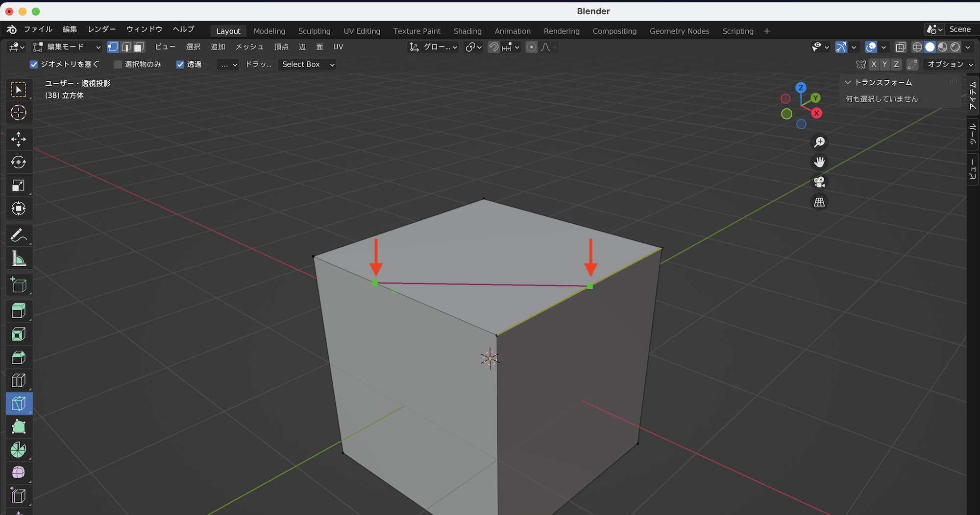This screenshot has width=980, height=515.
Task: Switch to the Sculpting workspace tab
Action: click(x=314, y=31)
